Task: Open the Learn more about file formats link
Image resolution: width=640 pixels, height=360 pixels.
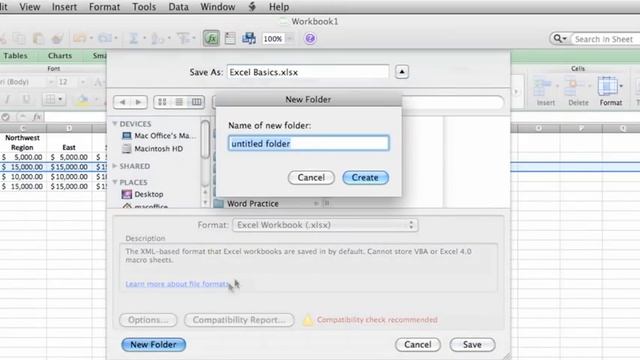Action: (x=178, y=284)
